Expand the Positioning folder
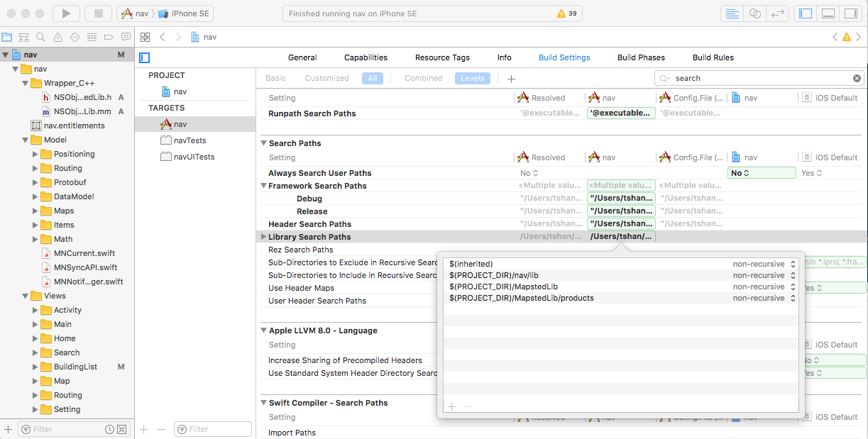The height and width of the screenshot is (439, 868). point(35,154)
